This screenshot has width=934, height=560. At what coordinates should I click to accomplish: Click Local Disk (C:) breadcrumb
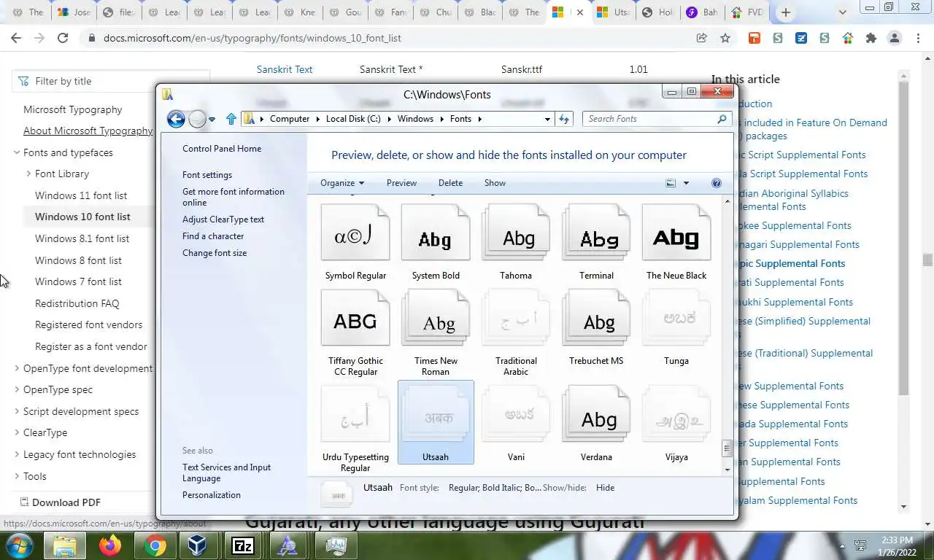click(353, 119)
